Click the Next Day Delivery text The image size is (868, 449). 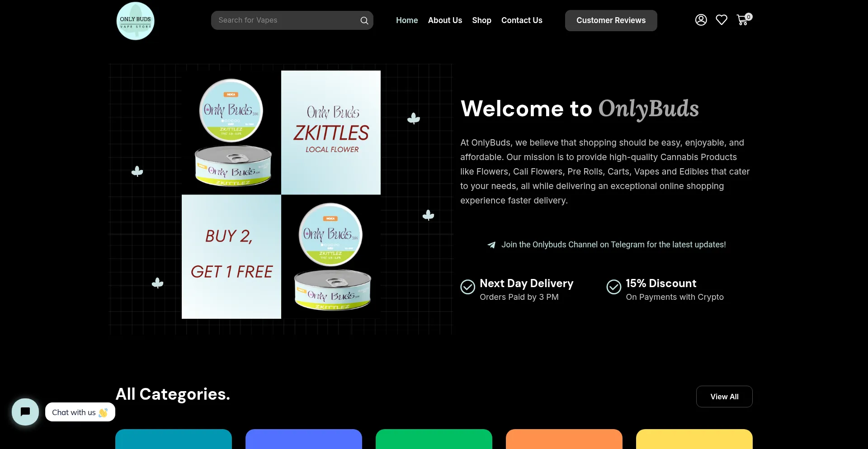pyautogui.click(x=526, y=284)
